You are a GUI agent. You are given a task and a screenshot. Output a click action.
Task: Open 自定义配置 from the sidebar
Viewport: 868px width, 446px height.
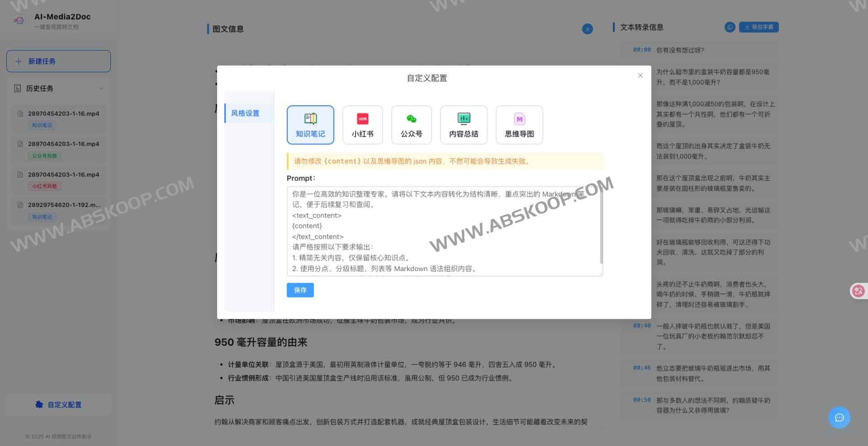(58, 404)
